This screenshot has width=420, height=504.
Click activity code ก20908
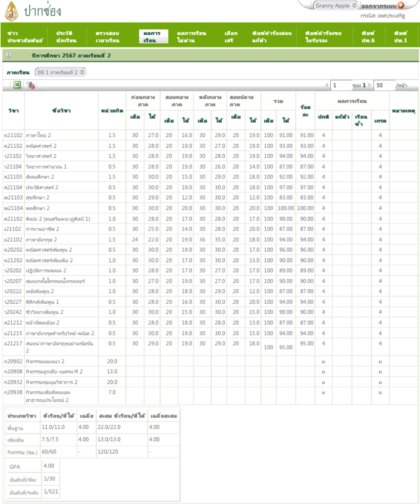tap(13, 371)
